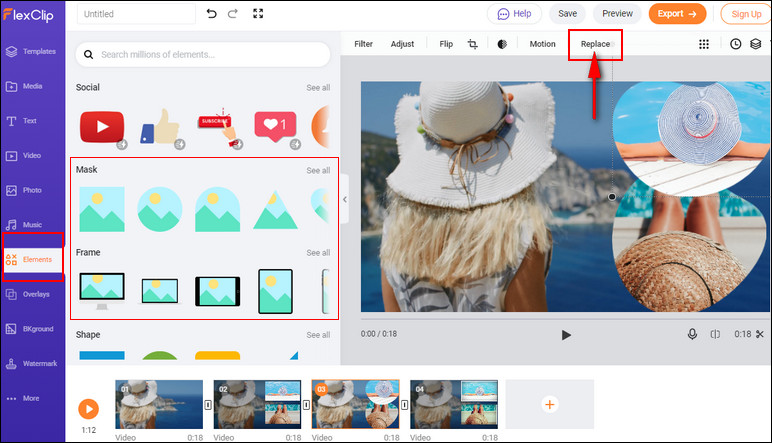772x443 pixels.
Task: See all Shape elements
Action: click(x=318, y=335)
